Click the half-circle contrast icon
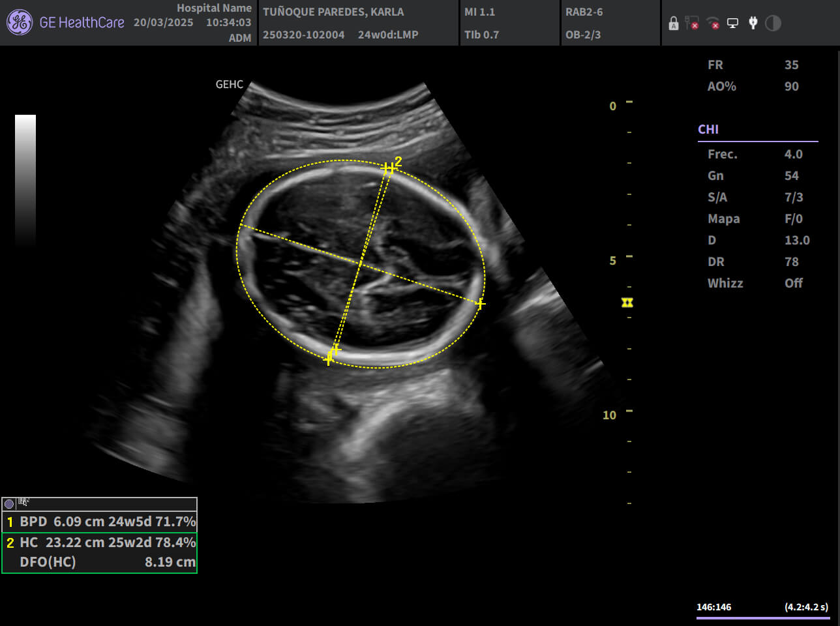 (773, 23)
